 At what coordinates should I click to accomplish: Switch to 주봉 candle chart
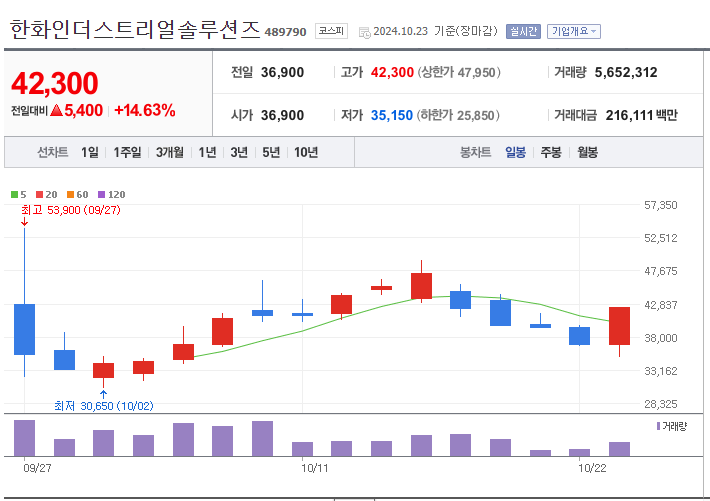551,152
